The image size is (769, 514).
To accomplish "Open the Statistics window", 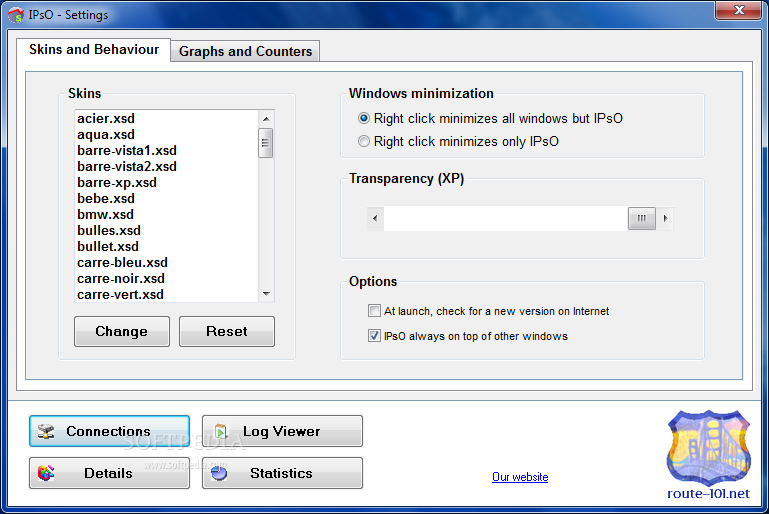I will (282, 473).
